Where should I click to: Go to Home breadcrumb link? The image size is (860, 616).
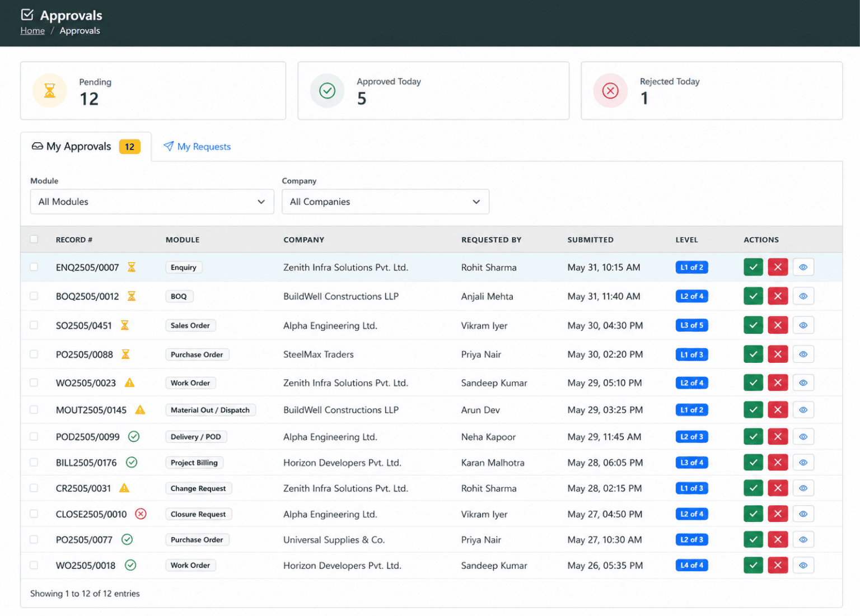point(32,31)
